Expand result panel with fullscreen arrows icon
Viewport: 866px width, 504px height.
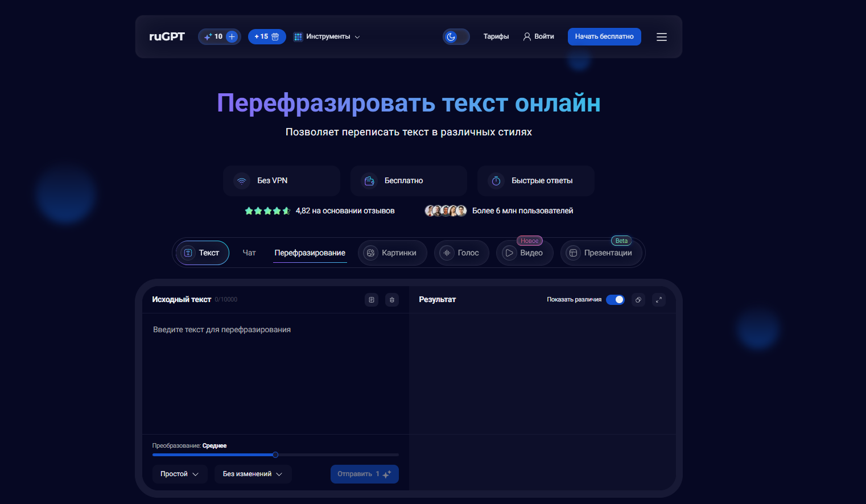[659, 300]
